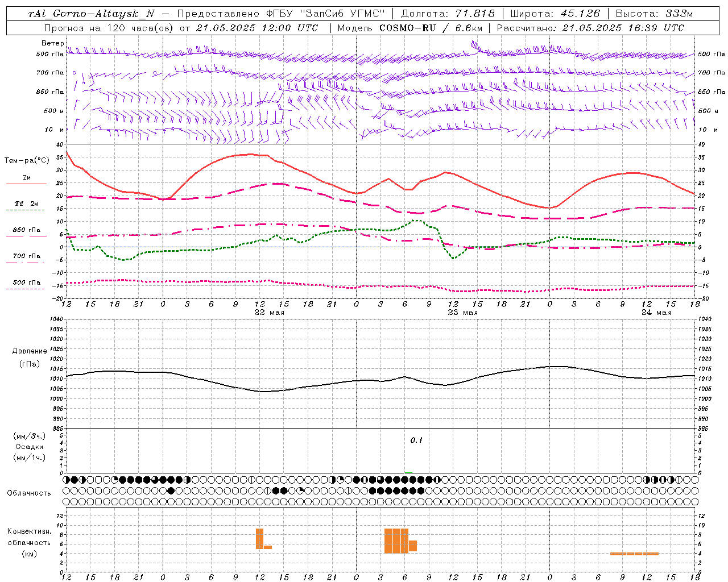Click the 22 мая date label
The image size is (728, 582).
point(269,313)
